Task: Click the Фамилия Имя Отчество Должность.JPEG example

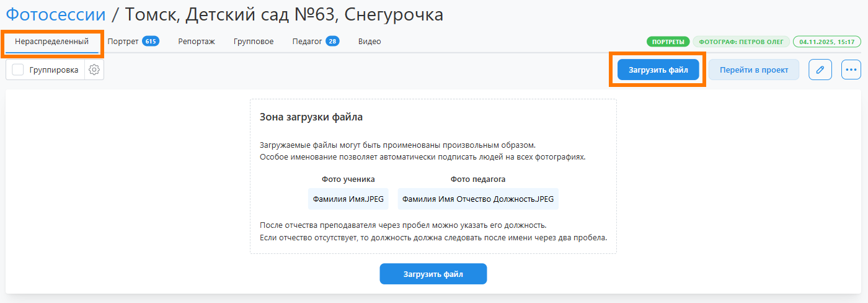Action: [478, 199]
